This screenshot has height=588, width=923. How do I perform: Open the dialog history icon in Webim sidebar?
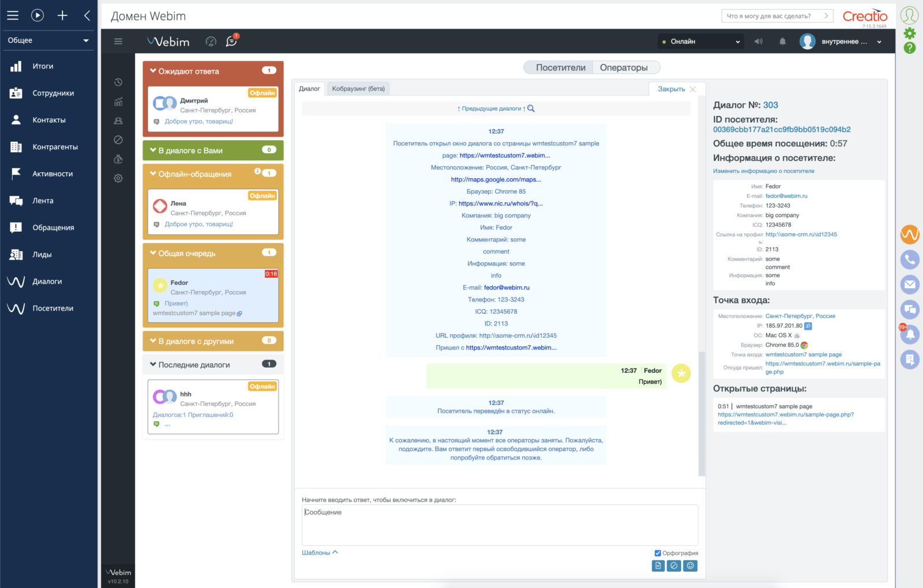(x=118, y=82)
